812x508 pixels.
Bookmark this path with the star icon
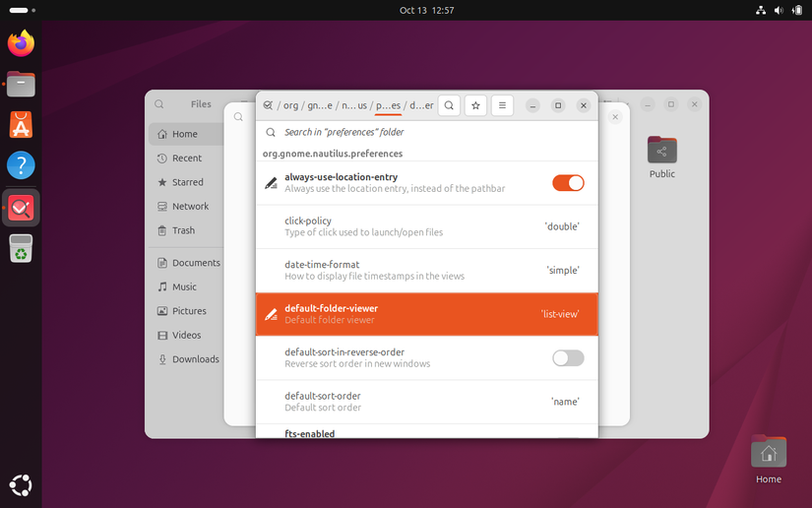click(x=476, y=105)
